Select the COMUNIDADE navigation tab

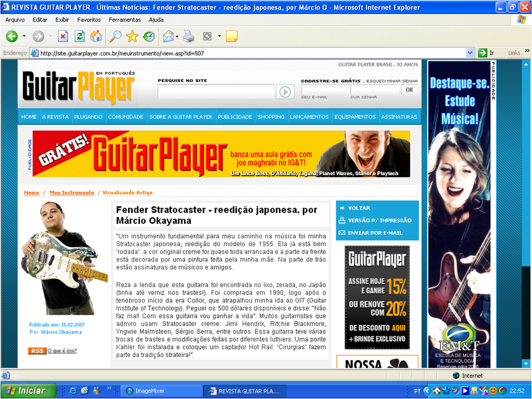coord(125,117)
